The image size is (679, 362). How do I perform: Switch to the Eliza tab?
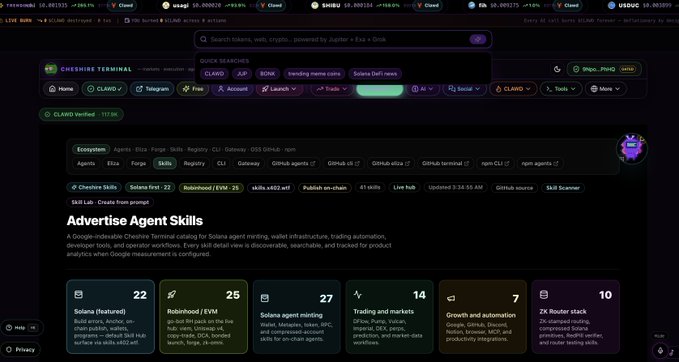113,164
